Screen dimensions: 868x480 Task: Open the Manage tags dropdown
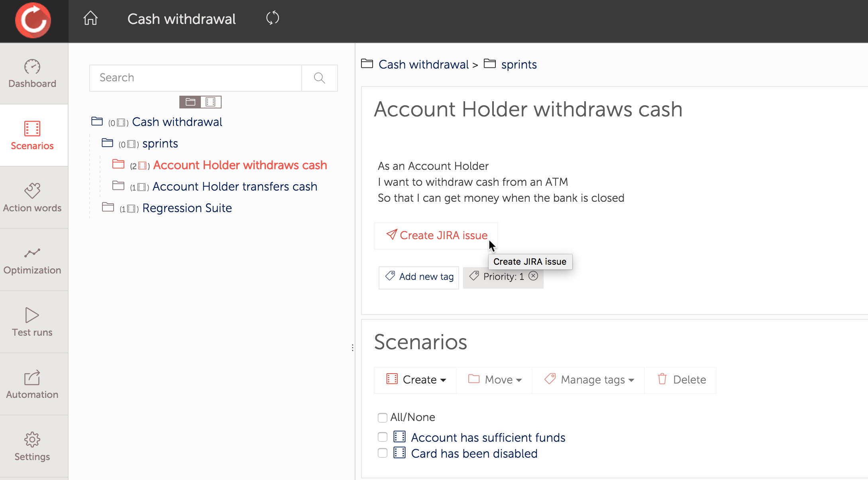coord(589,380)
